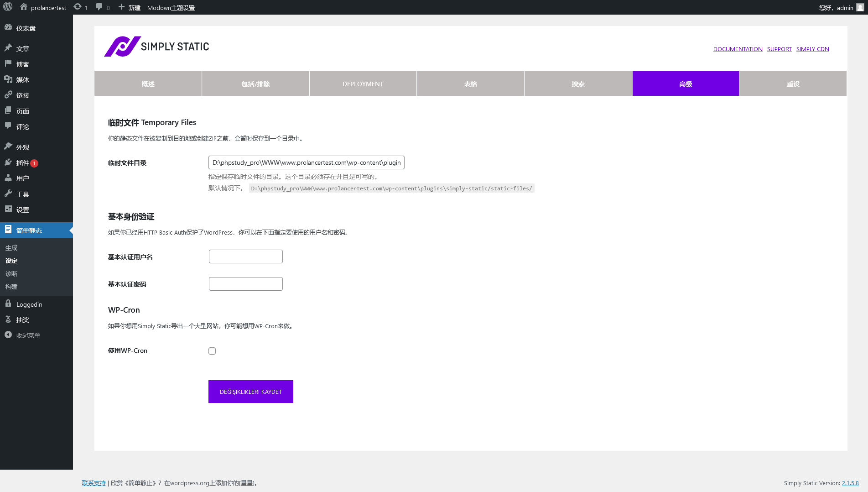Open the updates icon in admin bar
868x492 pixels.
78,7
